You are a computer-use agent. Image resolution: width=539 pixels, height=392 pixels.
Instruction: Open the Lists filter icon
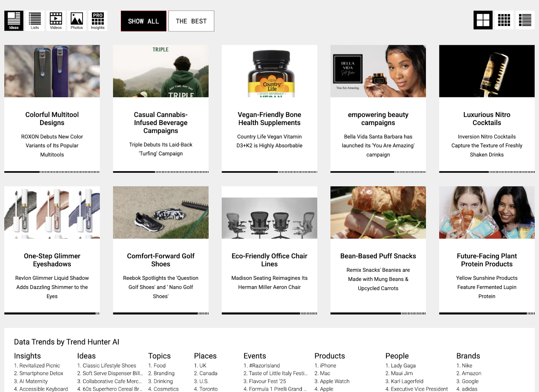click(x=35, y=21)
